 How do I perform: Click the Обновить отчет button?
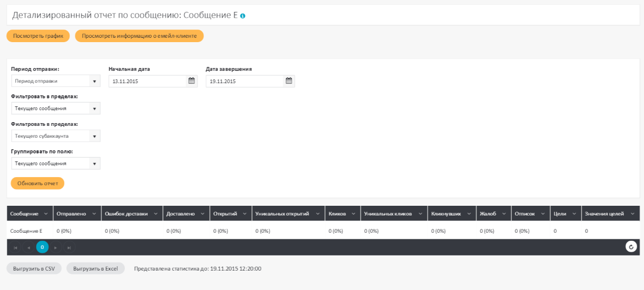[37, 183]
